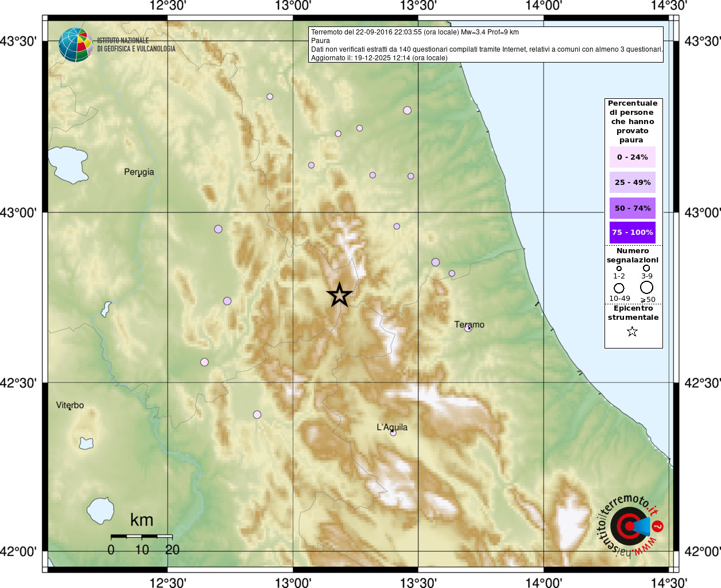Click the report circle at Teramo

tap(468, 328)
